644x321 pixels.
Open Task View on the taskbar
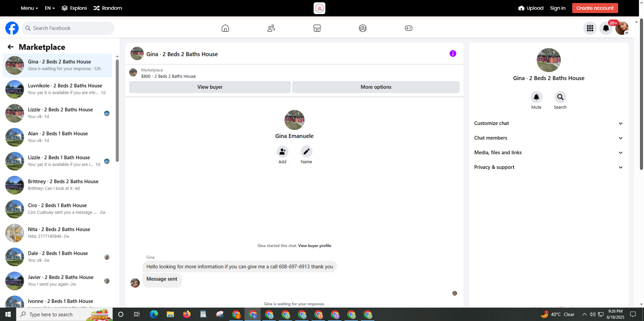point(137,314)
